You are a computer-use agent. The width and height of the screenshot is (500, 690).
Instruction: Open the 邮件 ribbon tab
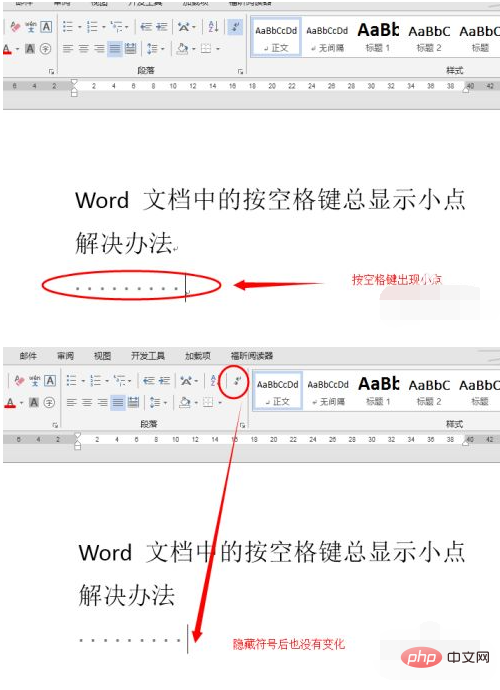pyautogui.click(x=28, y=356)
